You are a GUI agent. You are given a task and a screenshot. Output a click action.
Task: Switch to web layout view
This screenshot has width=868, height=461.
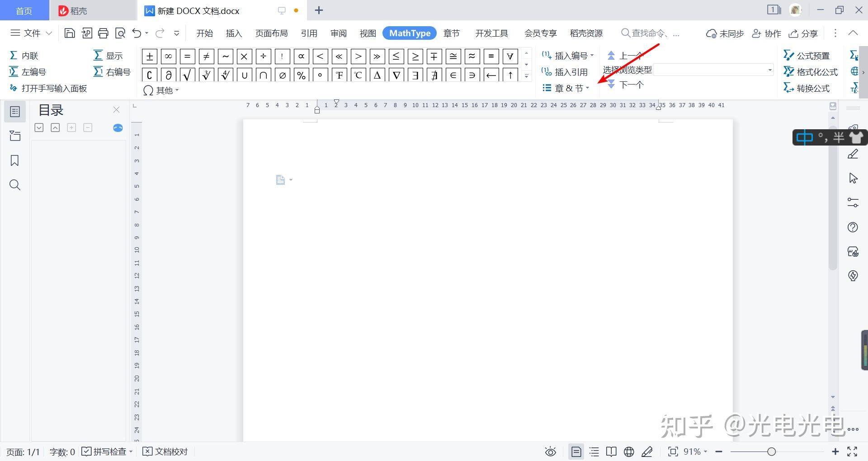click(x=629, y=452)
